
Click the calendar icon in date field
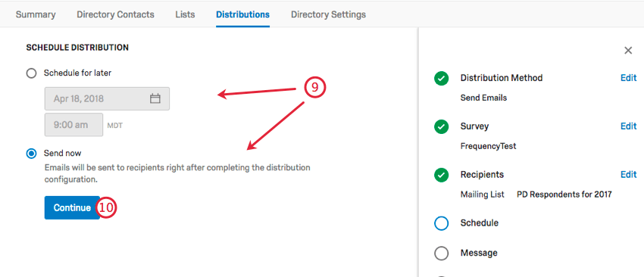pos(155,98)
